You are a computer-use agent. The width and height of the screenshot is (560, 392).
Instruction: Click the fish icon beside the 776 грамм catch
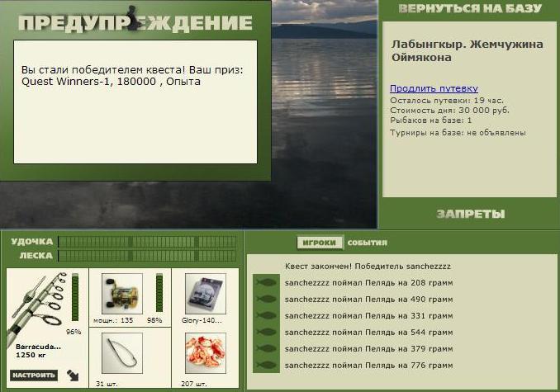pos(267,365)
